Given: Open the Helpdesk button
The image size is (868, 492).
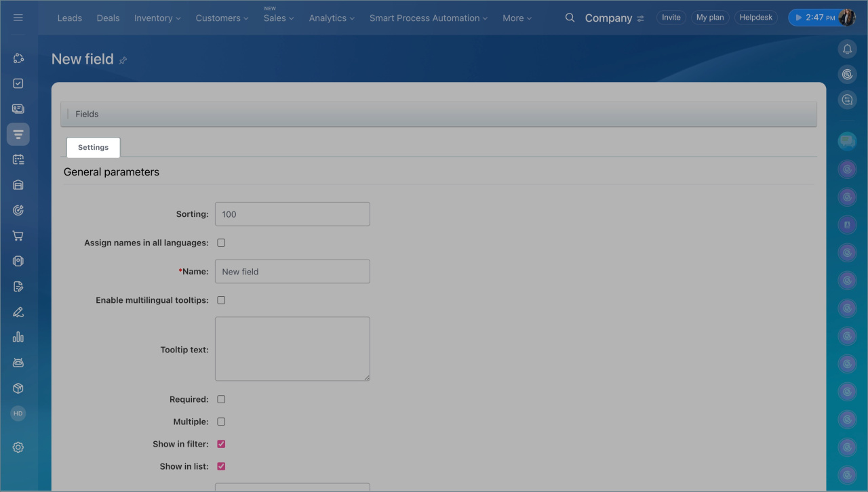Looking at the screenshot, I should [x=755, y=18].
